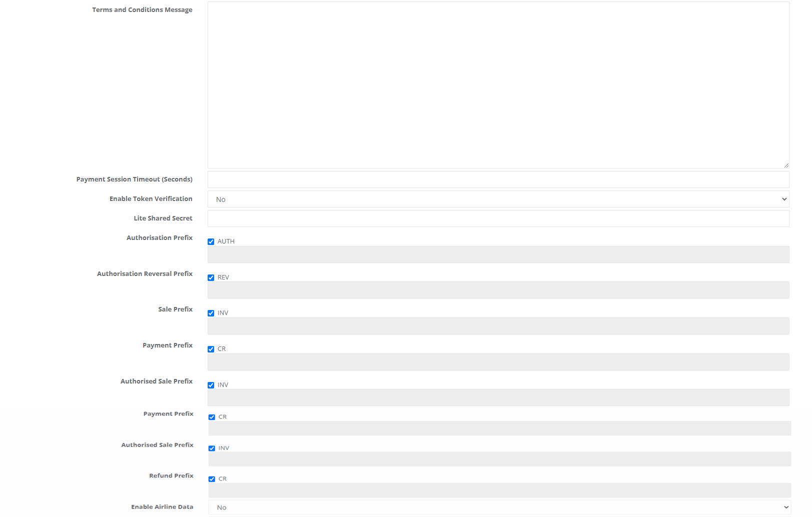Click into the Lite Shared Secret field
812x517 pixels.
pyautogui.click(x=498, y=218)
